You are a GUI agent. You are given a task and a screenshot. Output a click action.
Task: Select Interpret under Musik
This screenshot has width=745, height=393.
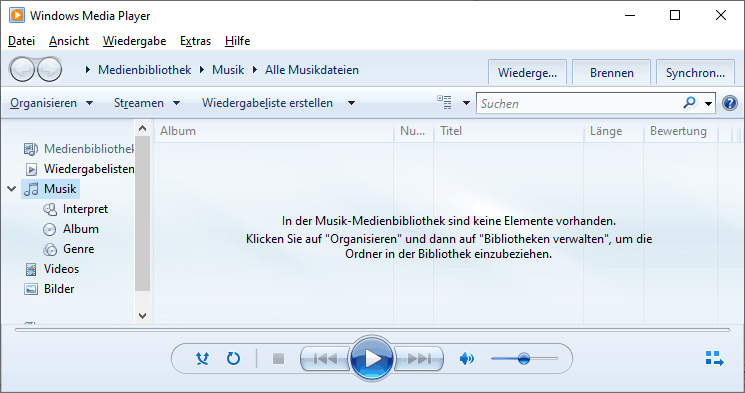[x=85, y=209]
